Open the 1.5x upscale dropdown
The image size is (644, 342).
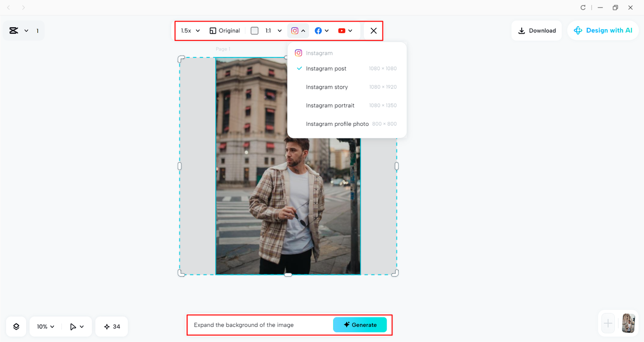[x=189, y=30]
